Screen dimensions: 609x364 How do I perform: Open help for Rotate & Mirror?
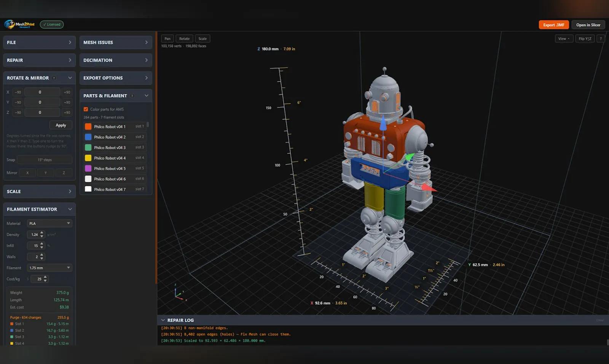pos(54,78)
